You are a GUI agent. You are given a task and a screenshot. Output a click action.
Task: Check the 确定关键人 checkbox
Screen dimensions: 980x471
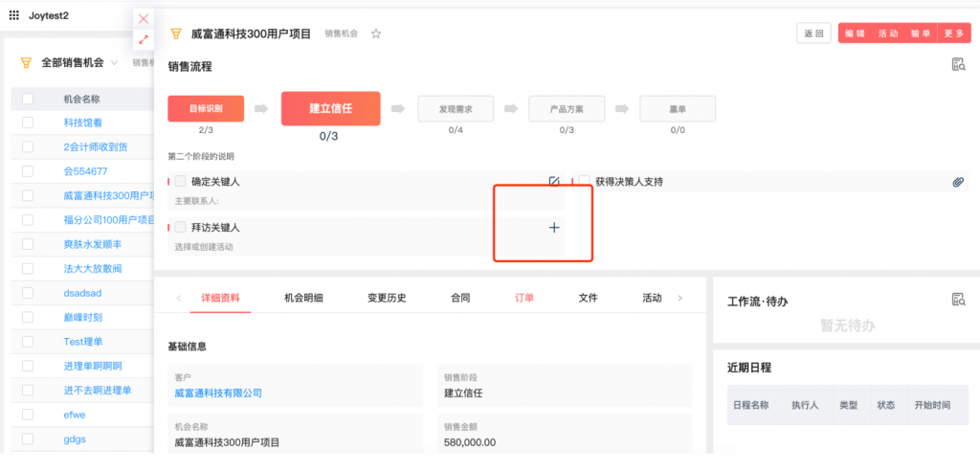coord(181,181)
